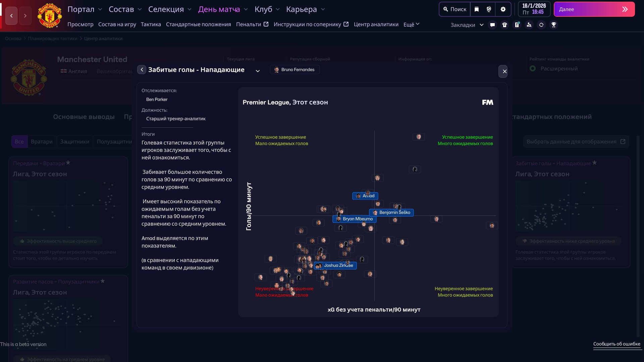
Task: Go back using modal's back arrow
Action: click(x=142, y=70)
